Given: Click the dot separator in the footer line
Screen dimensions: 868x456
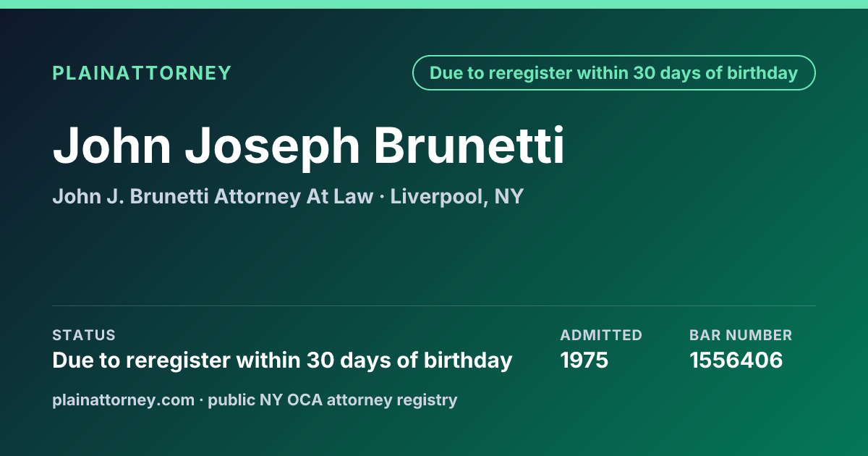Looking at the screenshot, I should coord(201,400).
